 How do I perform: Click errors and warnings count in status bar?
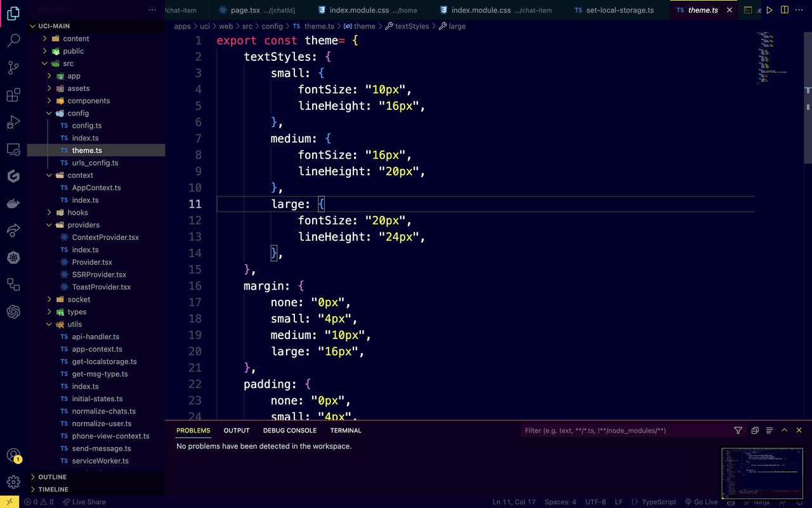[x=39, y=502]
